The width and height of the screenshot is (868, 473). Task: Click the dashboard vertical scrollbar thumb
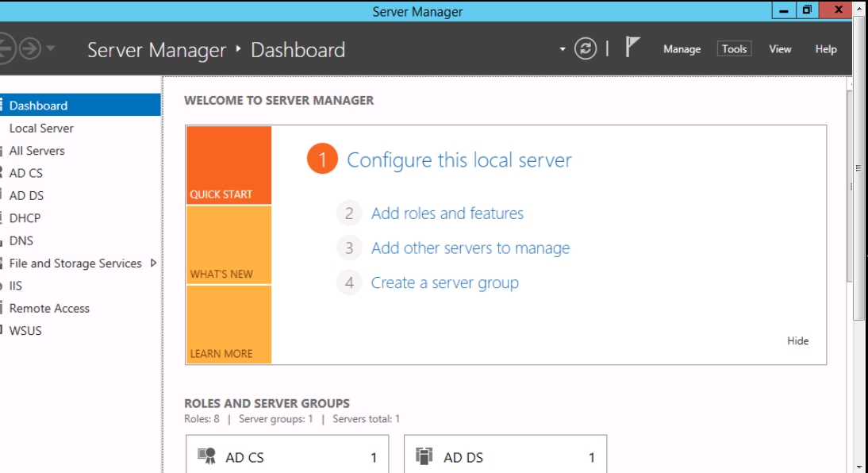[x=851, y=186]
